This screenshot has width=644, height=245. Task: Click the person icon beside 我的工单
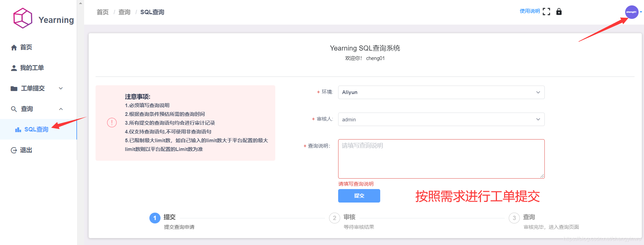pyautogui.click(x=14, y=68)
